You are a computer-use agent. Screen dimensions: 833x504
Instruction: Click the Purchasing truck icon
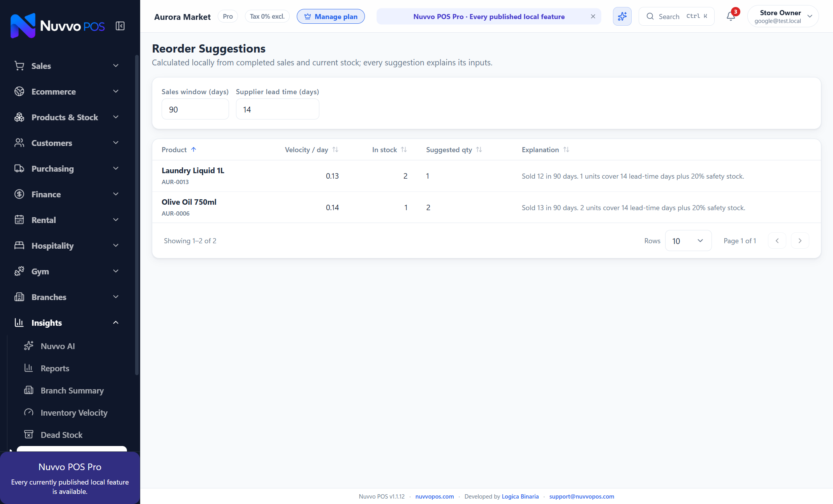point(19,169)
